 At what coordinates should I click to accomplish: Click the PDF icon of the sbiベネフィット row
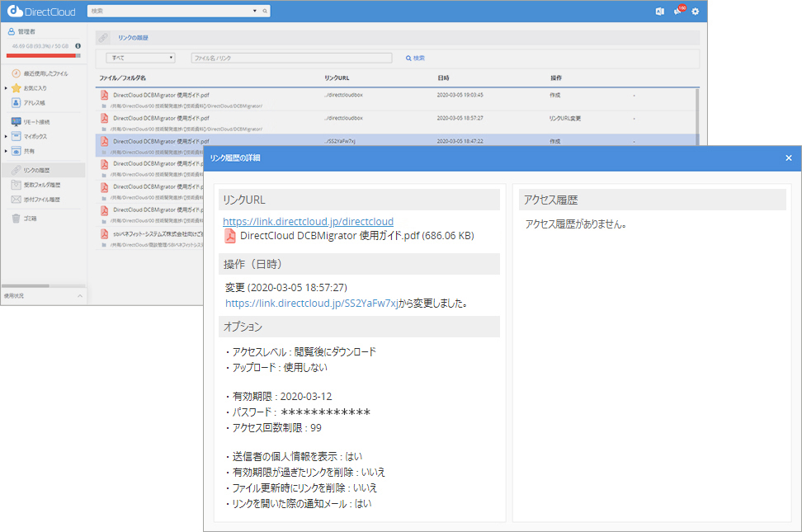[104, 233]
